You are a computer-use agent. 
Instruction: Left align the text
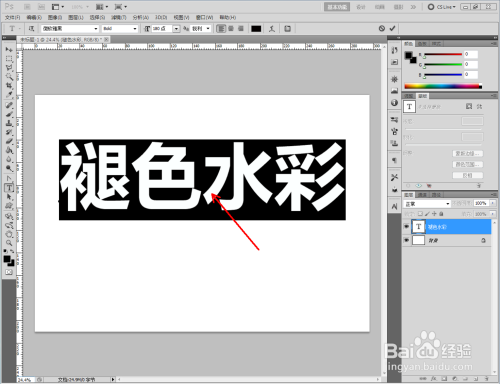[x=221, y=29]
